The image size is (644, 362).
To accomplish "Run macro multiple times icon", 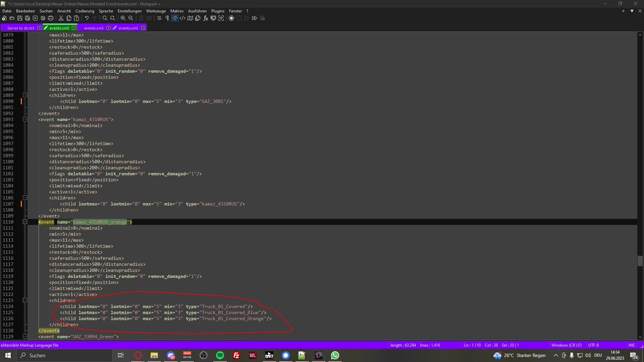I will click(x=255, y=18).
